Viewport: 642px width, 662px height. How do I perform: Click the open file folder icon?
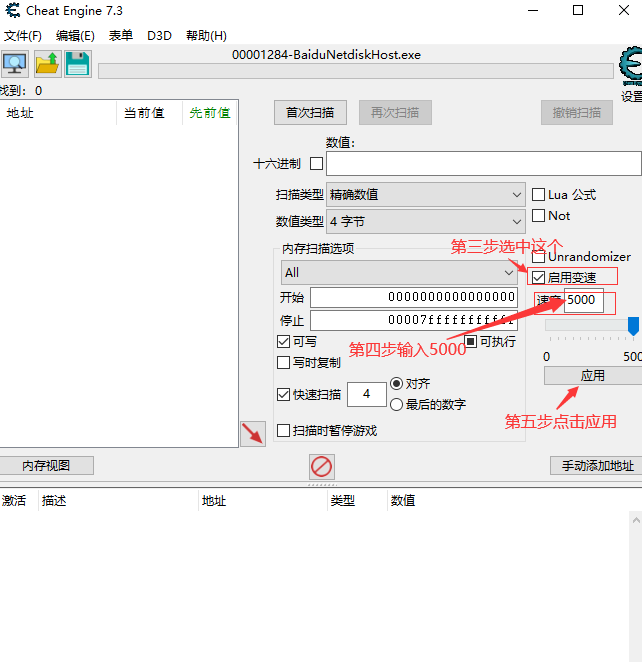click(x=47, y=64)
